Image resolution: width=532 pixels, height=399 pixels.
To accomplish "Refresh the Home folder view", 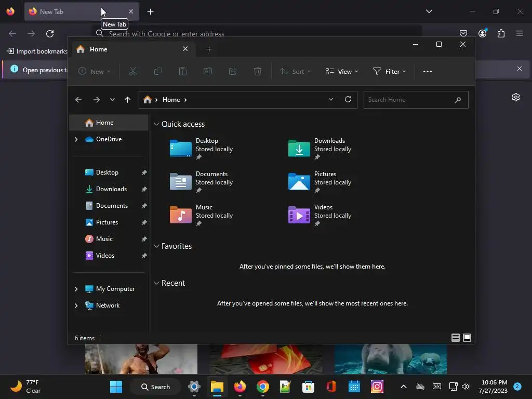I will click(348, 99).
